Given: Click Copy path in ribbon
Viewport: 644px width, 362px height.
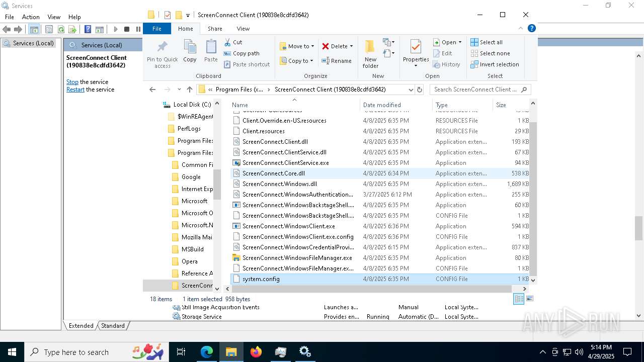Looking at the screenshot, I should (x=242, y=53).
